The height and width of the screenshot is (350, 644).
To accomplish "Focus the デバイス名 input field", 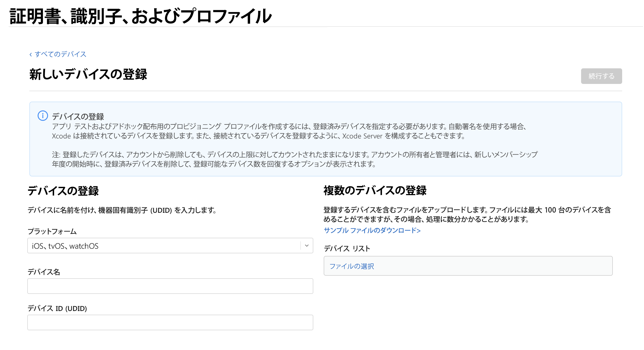I will tap(170, 286).
